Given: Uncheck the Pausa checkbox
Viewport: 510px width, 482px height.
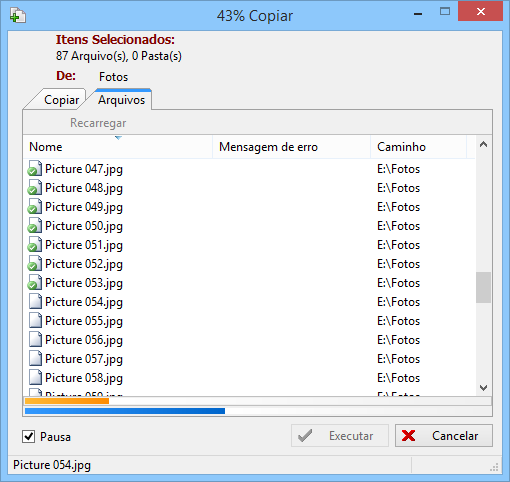Looking at the screenshot, I should [28, 436].
